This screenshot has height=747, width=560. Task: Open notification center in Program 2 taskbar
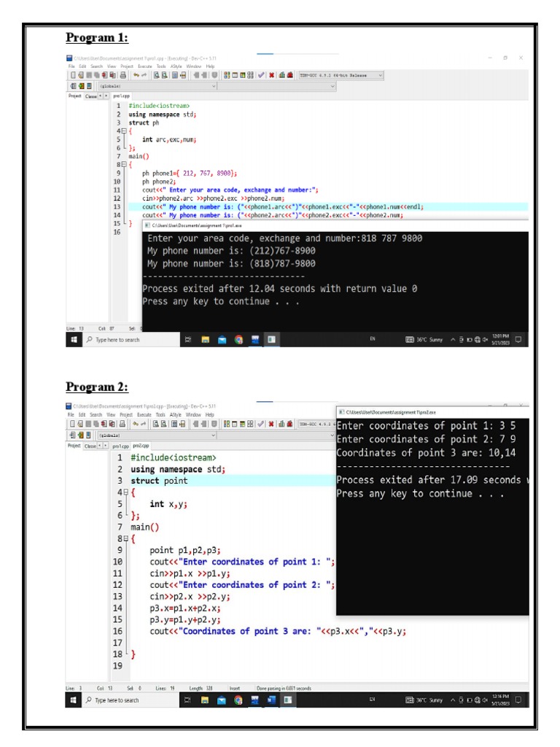tap(518, 700)
